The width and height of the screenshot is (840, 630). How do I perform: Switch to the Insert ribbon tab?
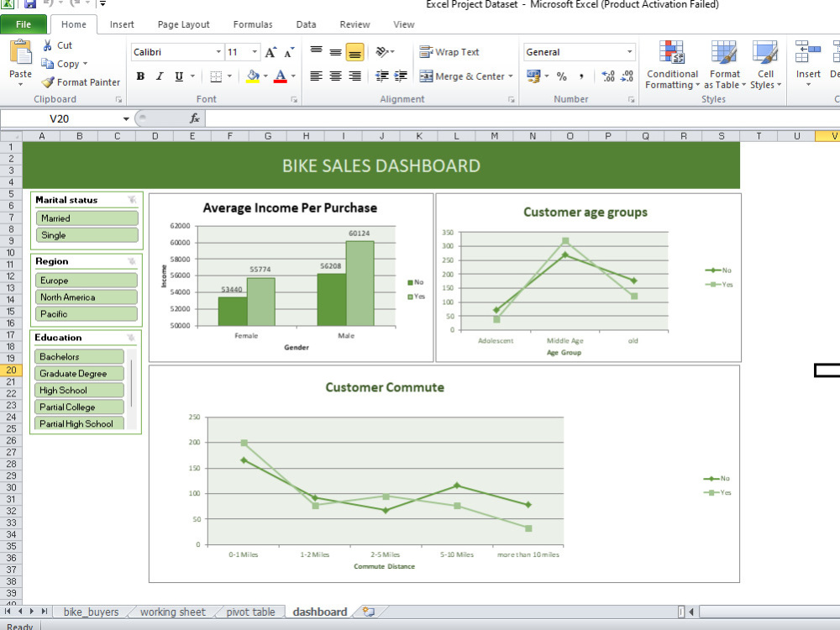point(122,24)
